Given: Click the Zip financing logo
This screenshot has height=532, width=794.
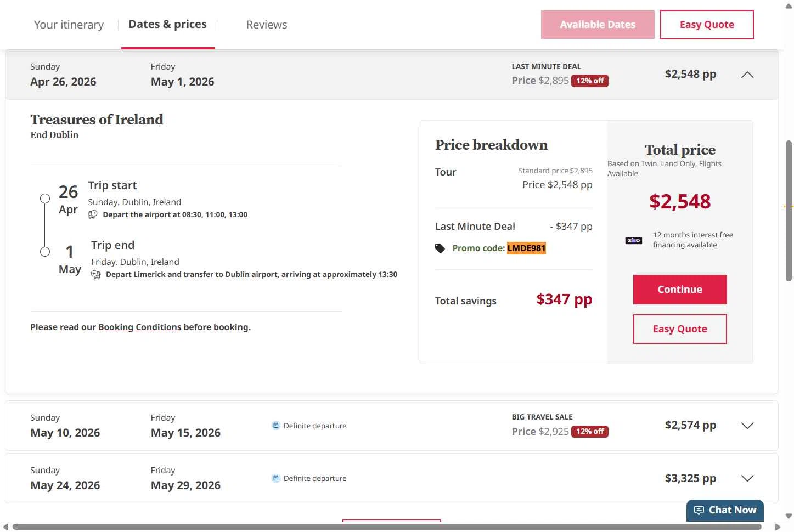Looking at the screenshot, I should coord(633,240).
